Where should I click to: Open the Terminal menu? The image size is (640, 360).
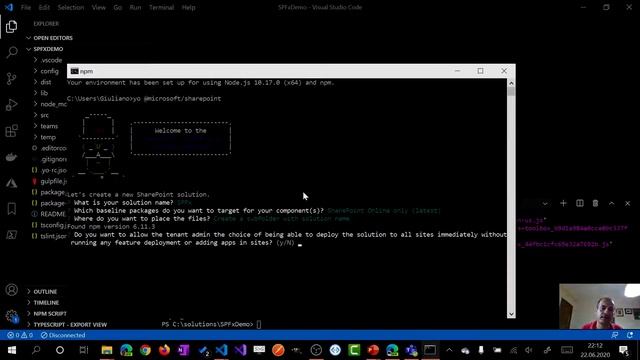pos(161,7)
